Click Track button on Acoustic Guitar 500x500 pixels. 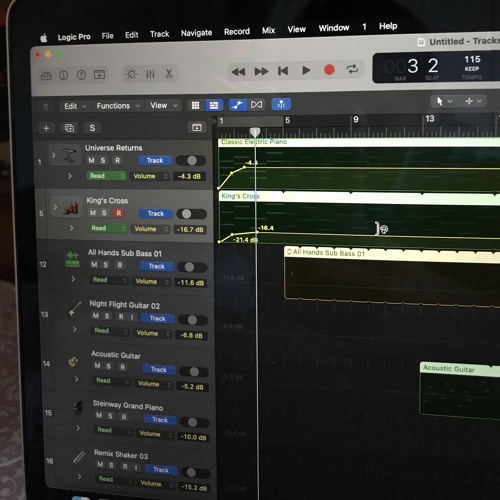159,370
